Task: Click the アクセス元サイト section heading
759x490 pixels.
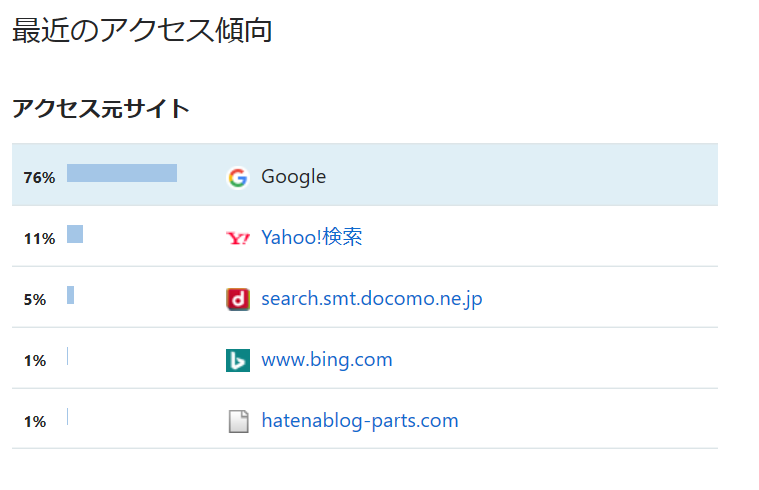Action: click(x=100, y=109)
